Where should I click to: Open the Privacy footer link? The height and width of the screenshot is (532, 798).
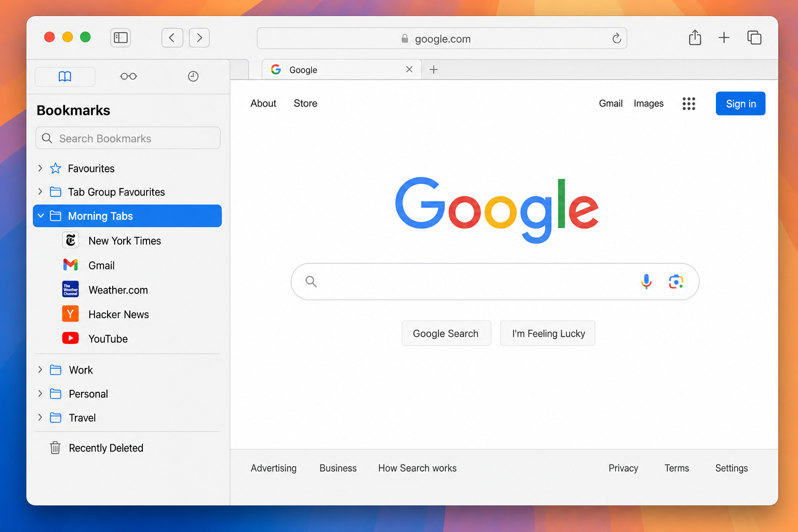623,468
